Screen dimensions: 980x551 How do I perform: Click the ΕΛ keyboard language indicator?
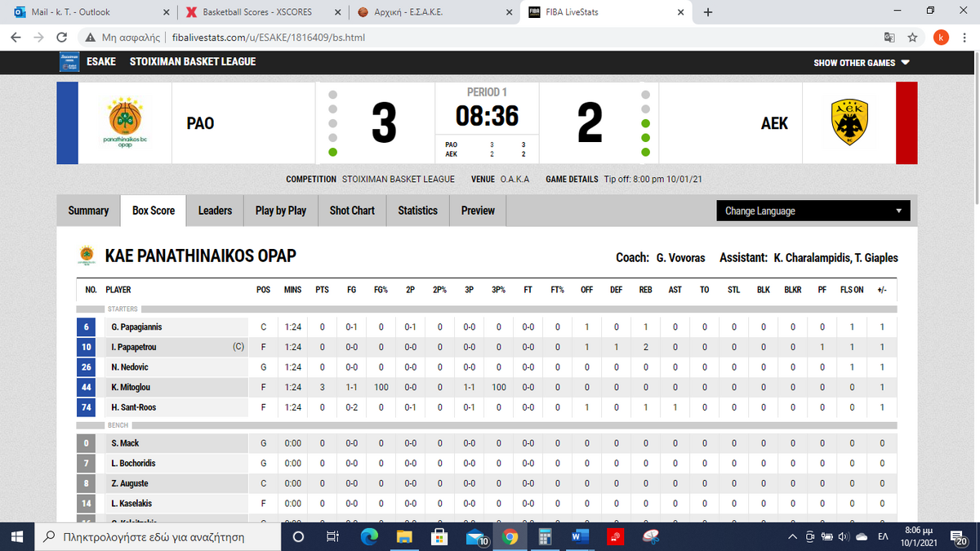(883, 536)
